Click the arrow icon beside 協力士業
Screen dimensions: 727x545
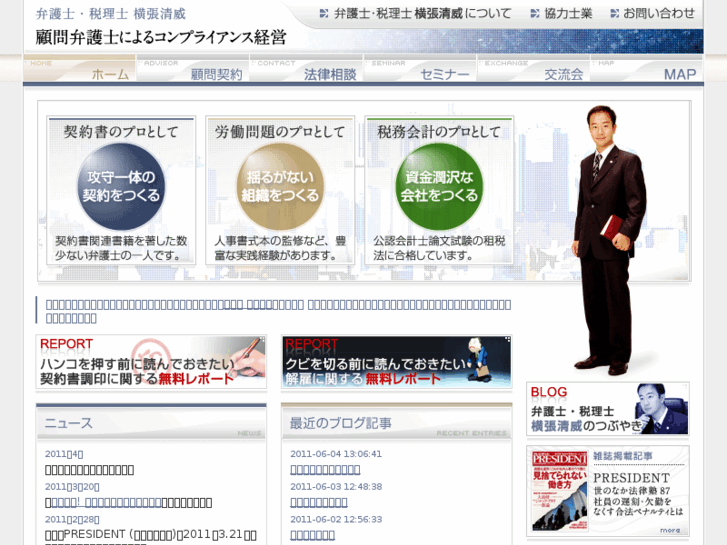535,13
